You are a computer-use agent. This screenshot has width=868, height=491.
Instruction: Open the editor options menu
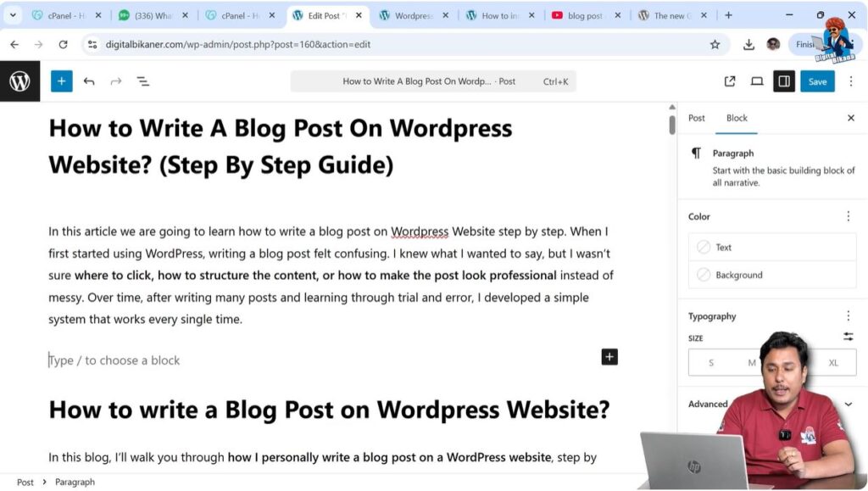point(850,81)
